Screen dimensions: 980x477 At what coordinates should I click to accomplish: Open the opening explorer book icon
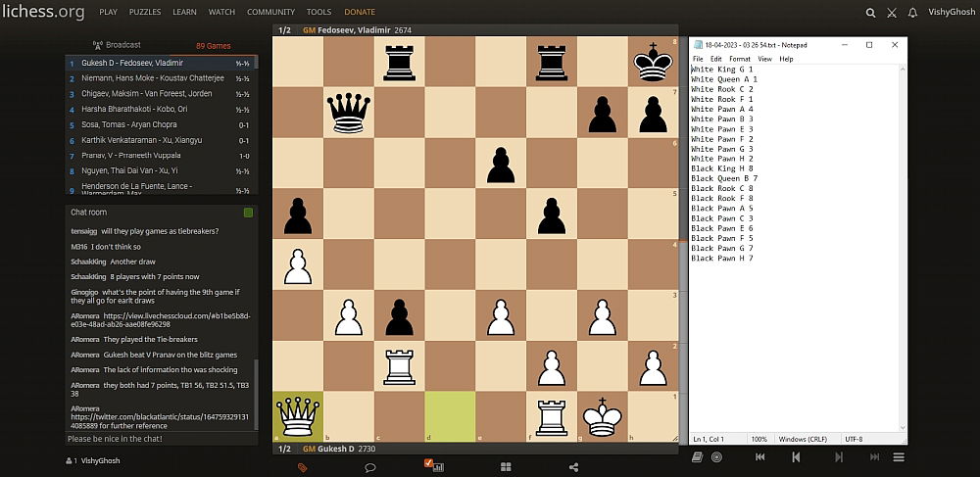[696, 457]
